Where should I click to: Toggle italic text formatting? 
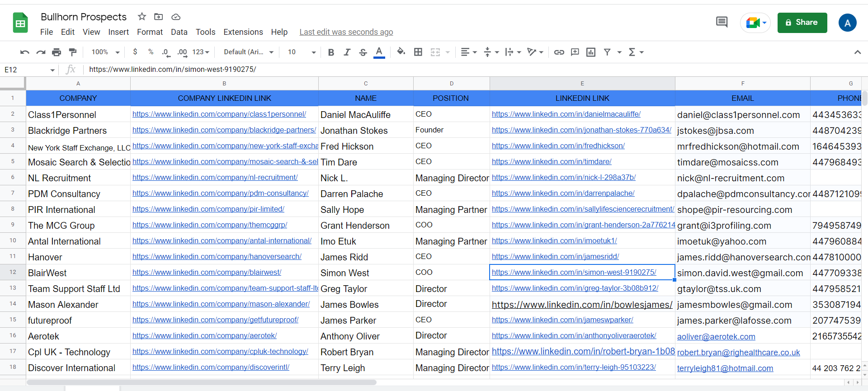pos(347,52)
